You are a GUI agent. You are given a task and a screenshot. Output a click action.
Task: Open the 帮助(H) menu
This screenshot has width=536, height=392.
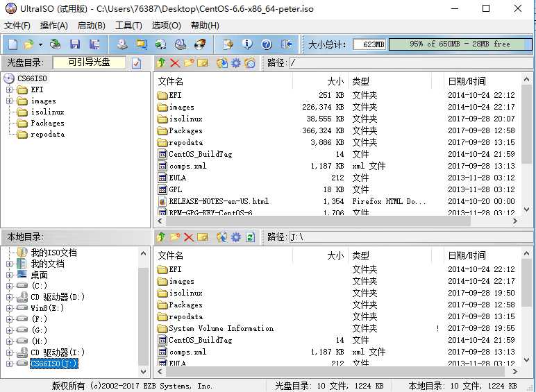tap(205, 26)
